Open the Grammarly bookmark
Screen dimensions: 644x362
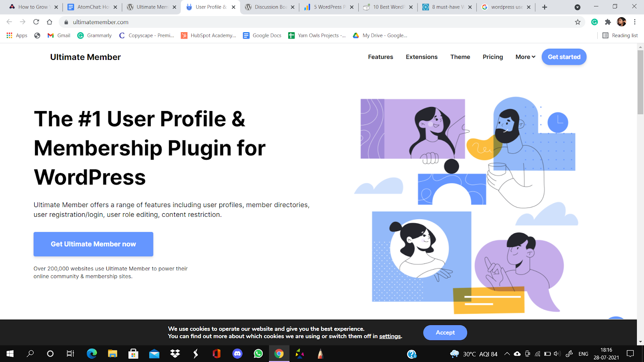tap(94, 35)
